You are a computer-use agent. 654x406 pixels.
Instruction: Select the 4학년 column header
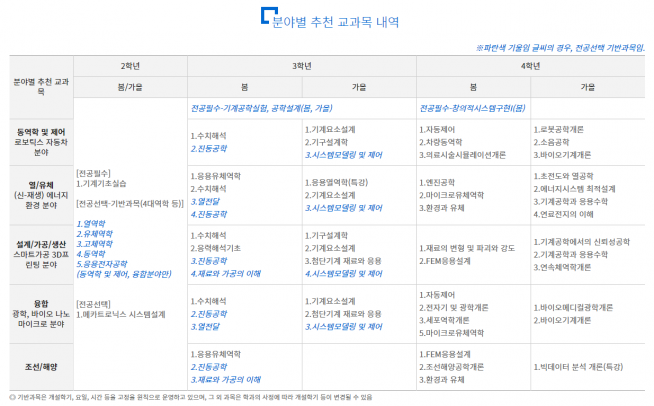click(x=530, y=66)
